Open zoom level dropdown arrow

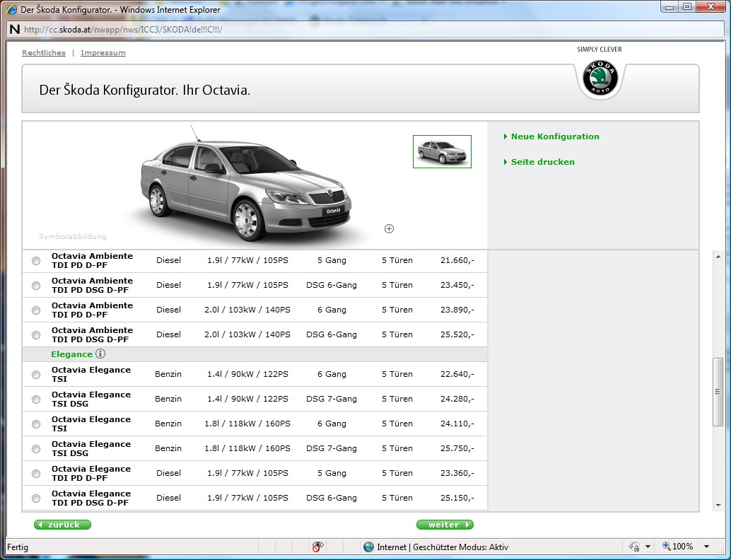point(706,547)
